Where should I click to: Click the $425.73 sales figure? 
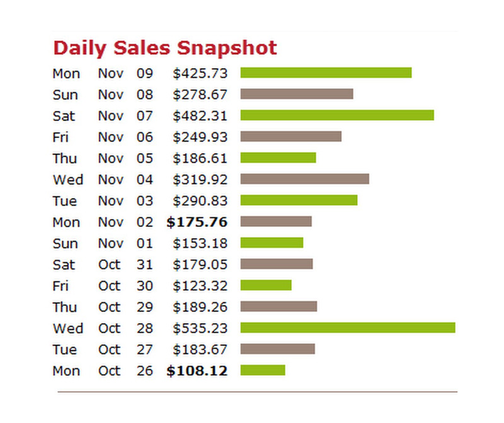[200, 74]
